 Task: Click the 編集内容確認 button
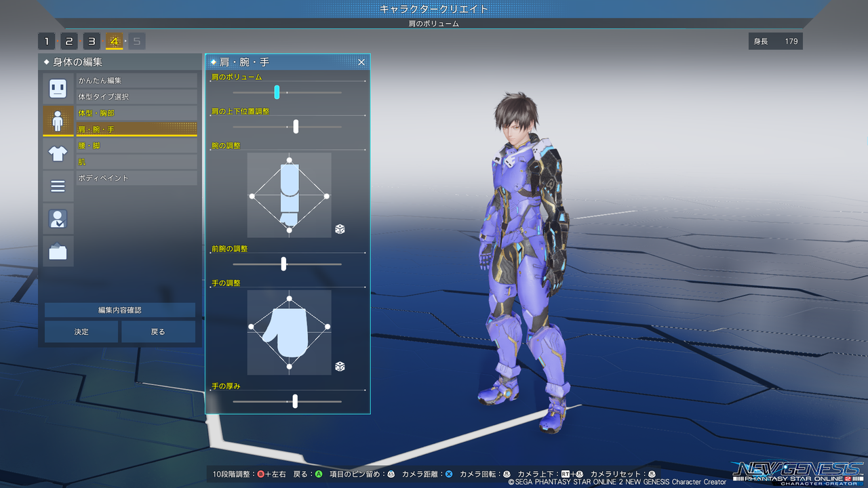point(120,310)
